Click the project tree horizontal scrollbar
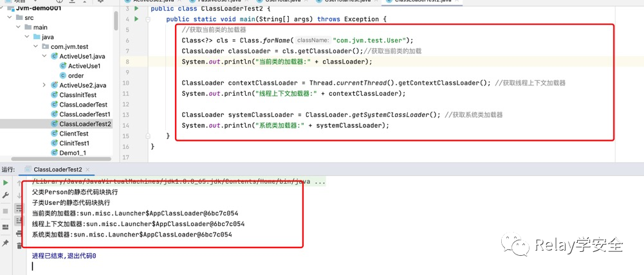The height and width of the screenshot is (275, 644). coord(61,159)
